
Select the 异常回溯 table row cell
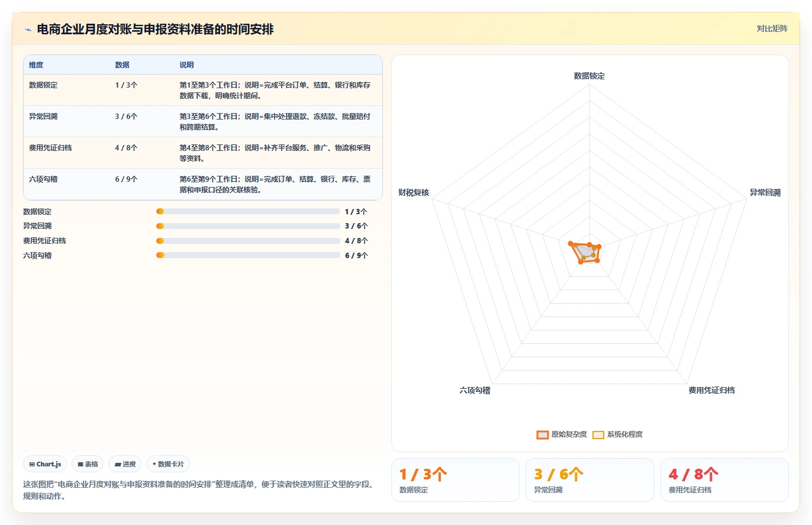(43, 116)
